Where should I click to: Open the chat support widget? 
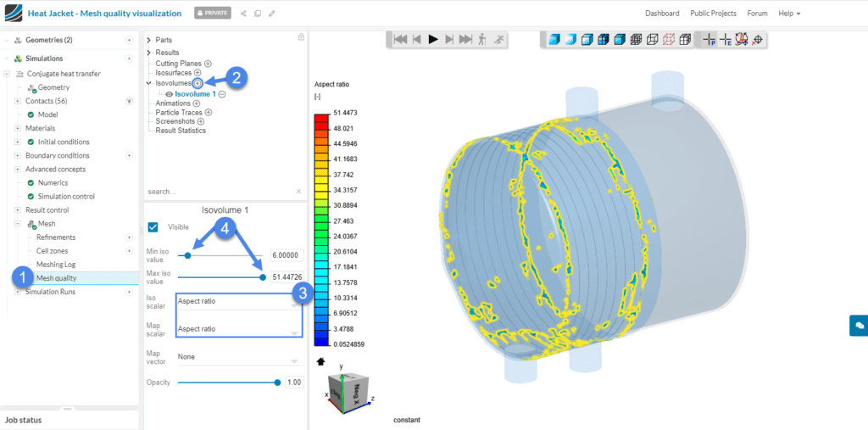[x=859, y=325]
